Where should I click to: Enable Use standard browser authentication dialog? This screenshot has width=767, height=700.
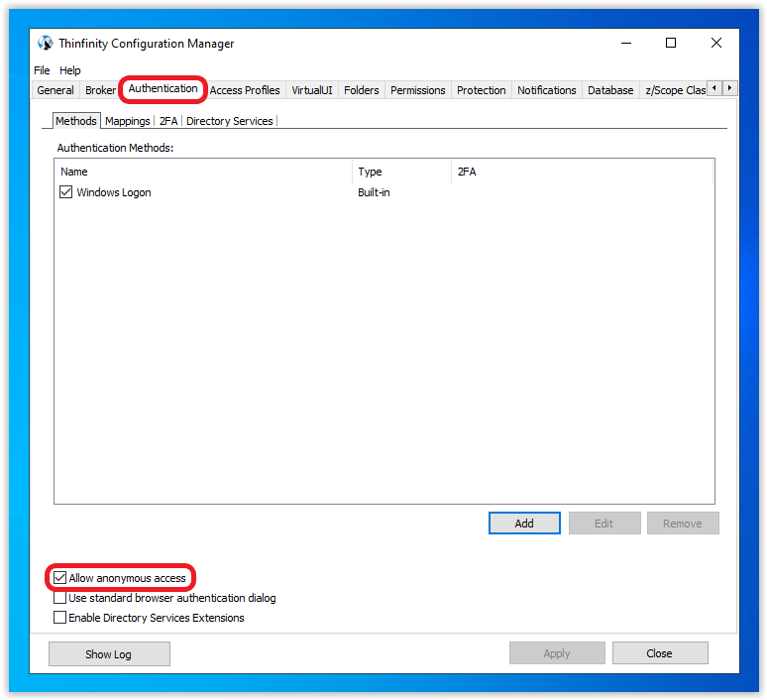point(59,598)
